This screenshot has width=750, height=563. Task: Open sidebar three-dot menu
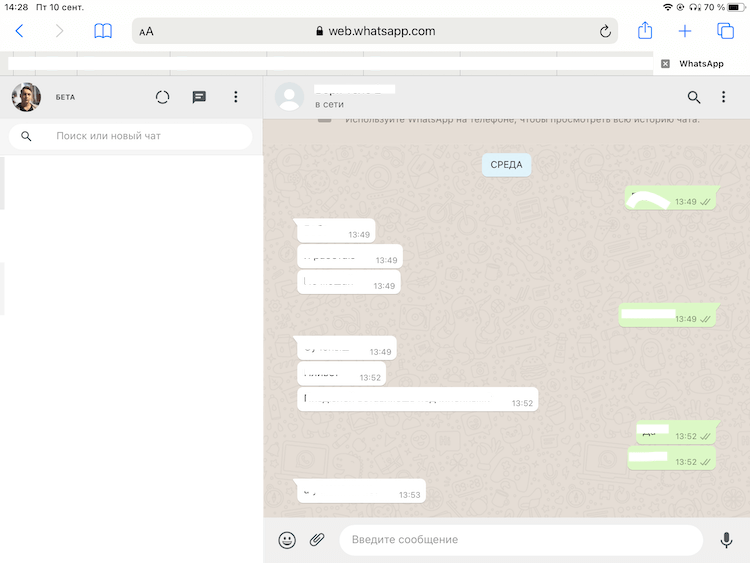click(236, 97)
